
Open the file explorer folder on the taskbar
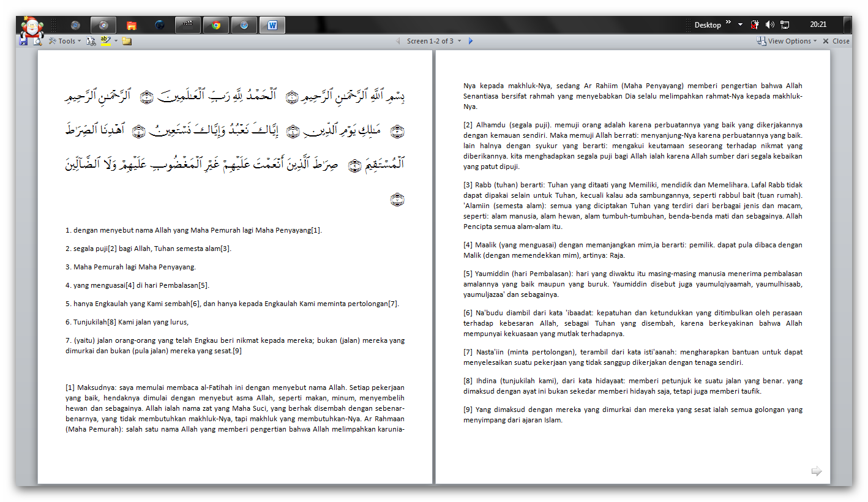tap(132, 25)
